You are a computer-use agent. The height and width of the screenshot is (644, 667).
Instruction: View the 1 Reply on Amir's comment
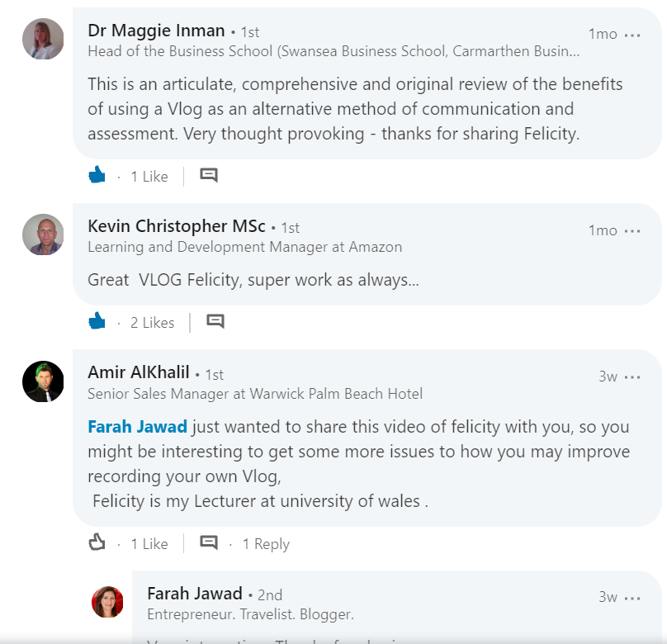(x=266, y=544)
